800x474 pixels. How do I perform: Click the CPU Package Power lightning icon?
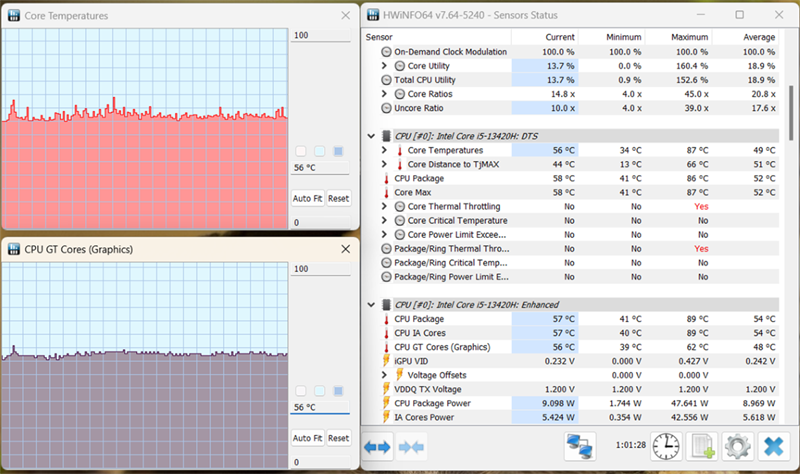click(386, 403)
